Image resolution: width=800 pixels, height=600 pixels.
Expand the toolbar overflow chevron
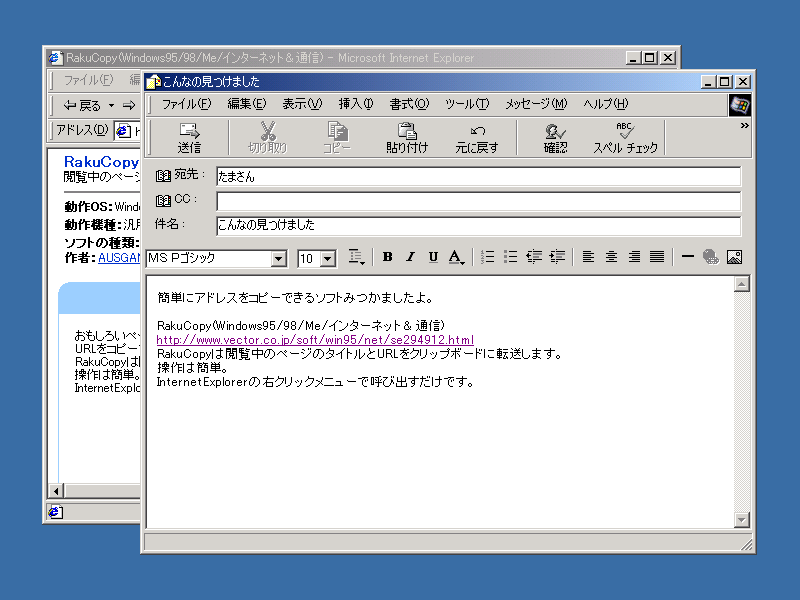point(744,126)
